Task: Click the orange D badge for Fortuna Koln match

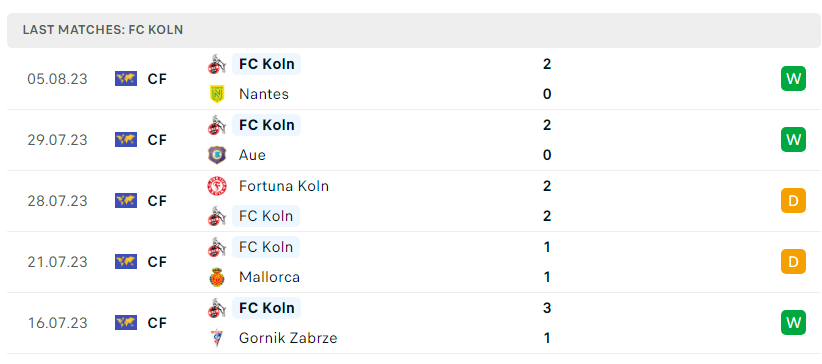Action: (793, 201)
